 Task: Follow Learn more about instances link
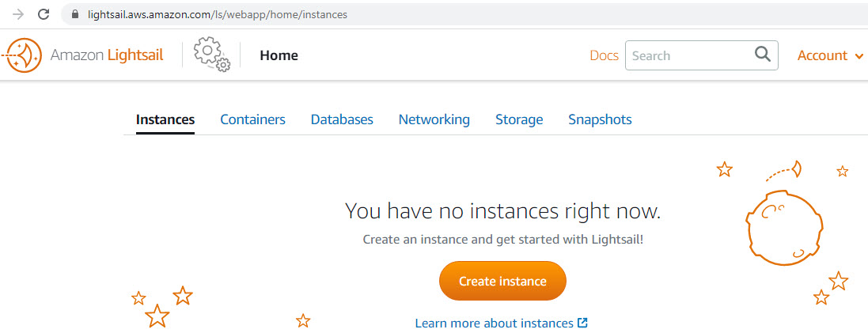[x=494, y=323]
